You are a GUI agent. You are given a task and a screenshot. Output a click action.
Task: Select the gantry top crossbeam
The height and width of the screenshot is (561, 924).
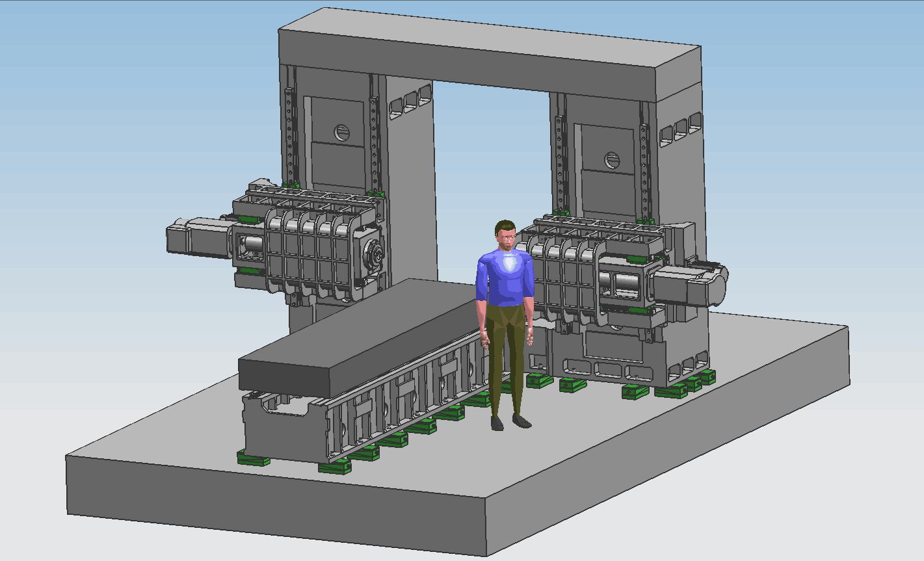pos(490,54)
